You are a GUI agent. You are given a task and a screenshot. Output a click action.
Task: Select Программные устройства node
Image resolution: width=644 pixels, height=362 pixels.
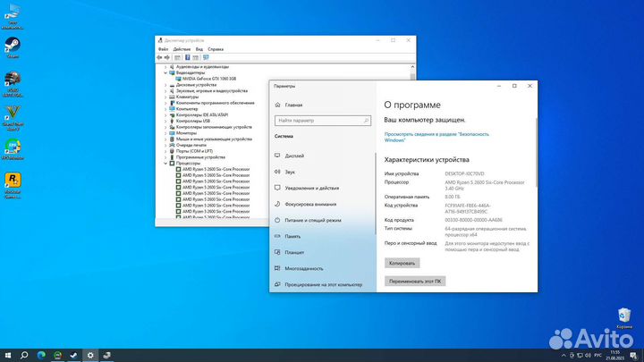click(200, 157)
